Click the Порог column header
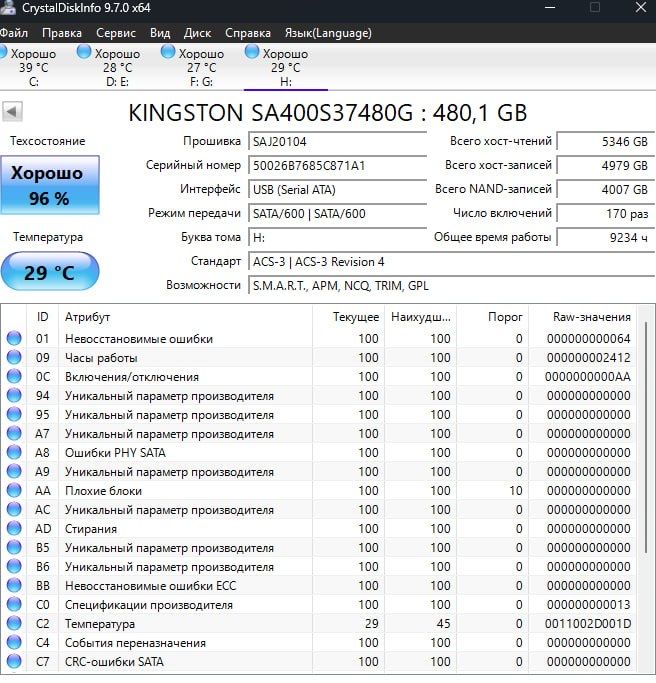 (x=492, y=317)
